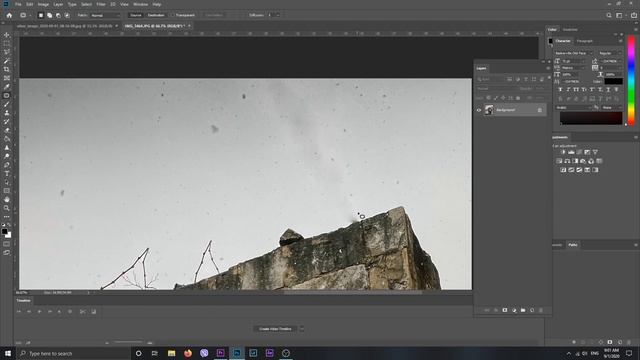This screenshot has width=640, height=360.
Task: Open the File menu
Action: 18,4
